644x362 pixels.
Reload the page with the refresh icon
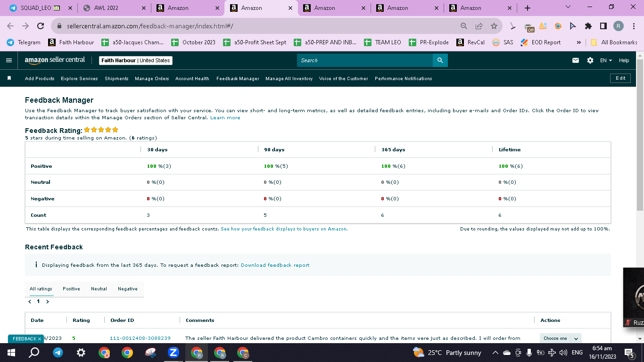point(41,26)
